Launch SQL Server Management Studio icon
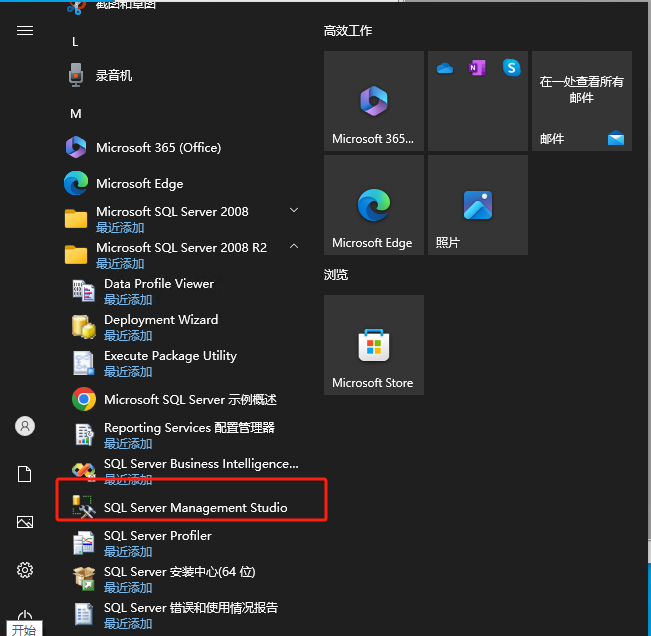The image size is (651, 636). click(x=83, y=507)
